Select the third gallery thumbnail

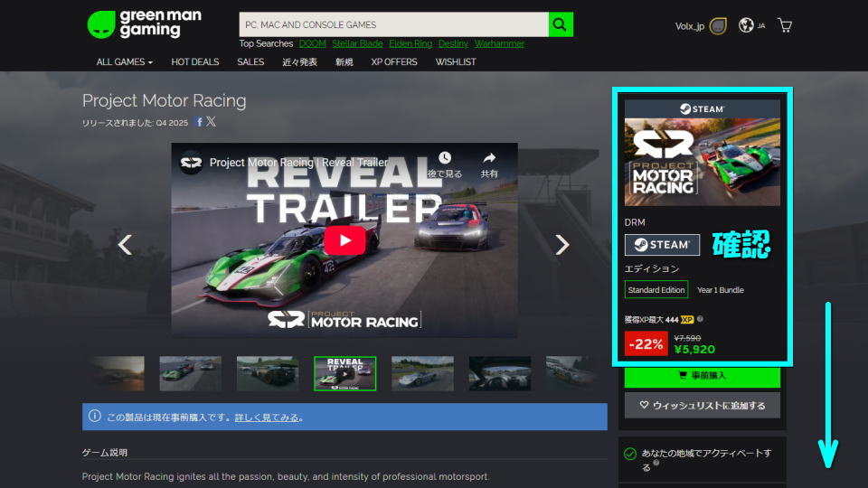tap(268, 373)
